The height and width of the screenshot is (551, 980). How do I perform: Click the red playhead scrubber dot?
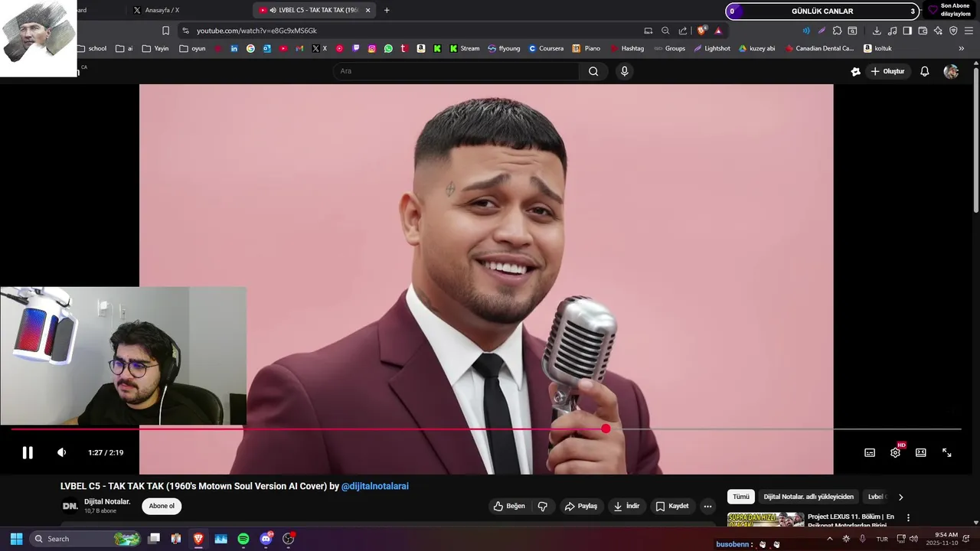(x=606, y=429)
